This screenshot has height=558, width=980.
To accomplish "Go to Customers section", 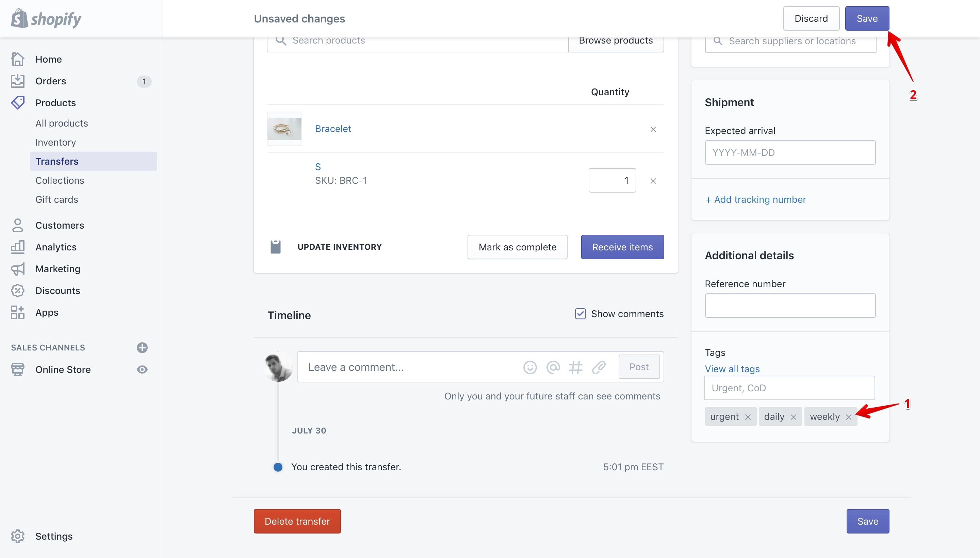I will click(x=60, y=225).
